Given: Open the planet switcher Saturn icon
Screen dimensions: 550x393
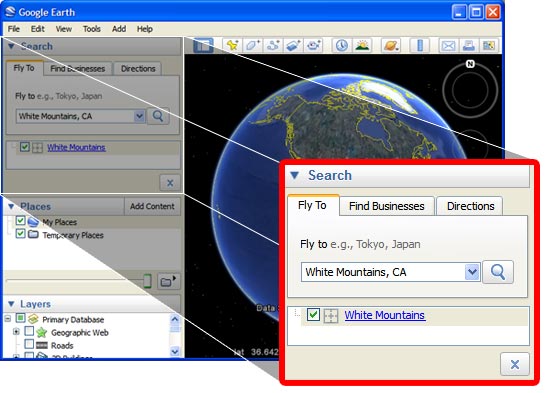Looking at the screenshot, I should 391,45.
